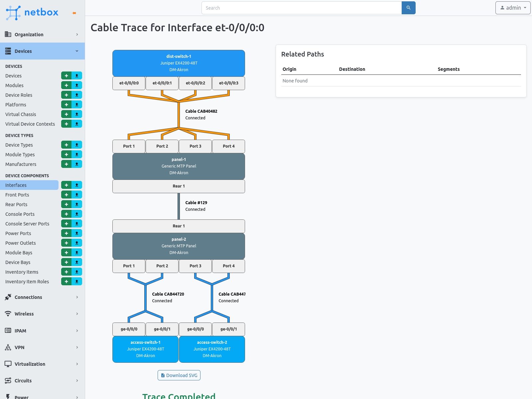Add a Power Port using the green plus icon

66,233
